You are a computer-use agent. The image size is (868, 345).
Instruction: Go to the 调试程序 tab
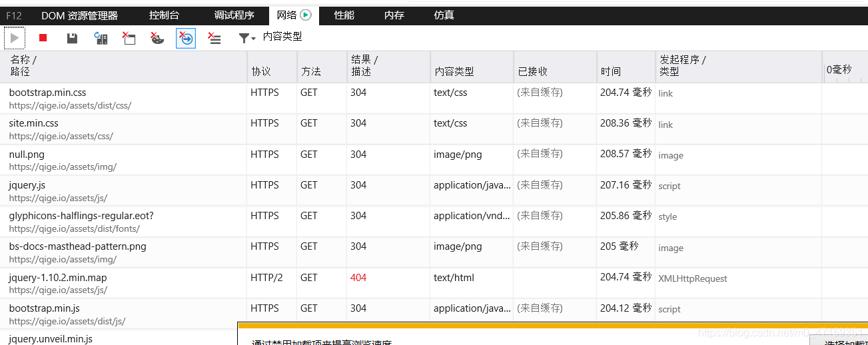[x=234, y=15]
